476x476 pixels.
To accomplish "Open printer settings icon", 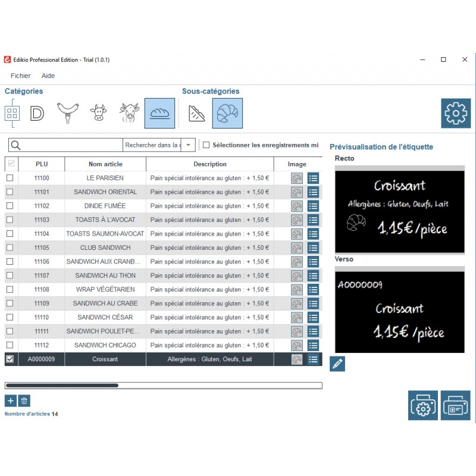I will (423, 406).
